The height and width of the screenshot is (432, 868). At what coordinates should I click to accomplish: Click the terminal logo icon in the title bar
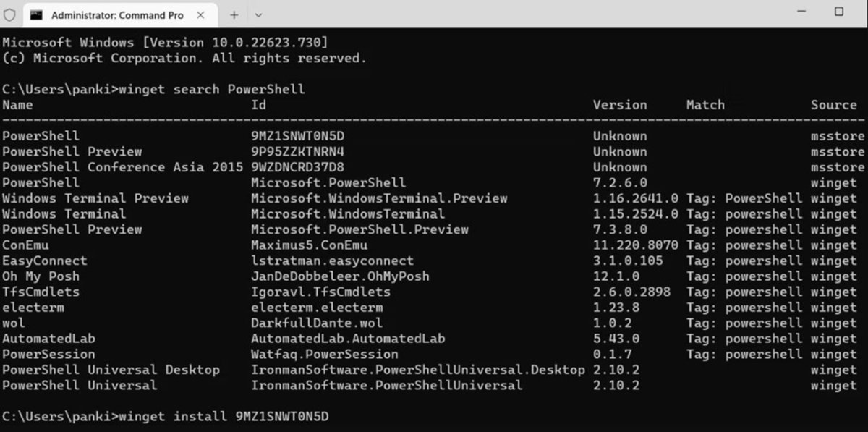click(x=9, y=14)
